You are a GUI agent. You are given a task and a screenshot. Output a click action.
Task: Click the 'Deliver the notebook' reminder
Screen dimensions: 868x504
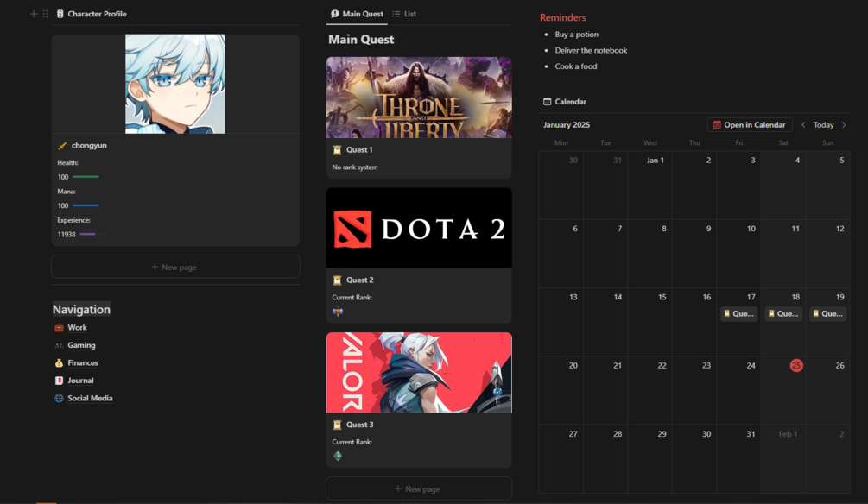point(591,50)
